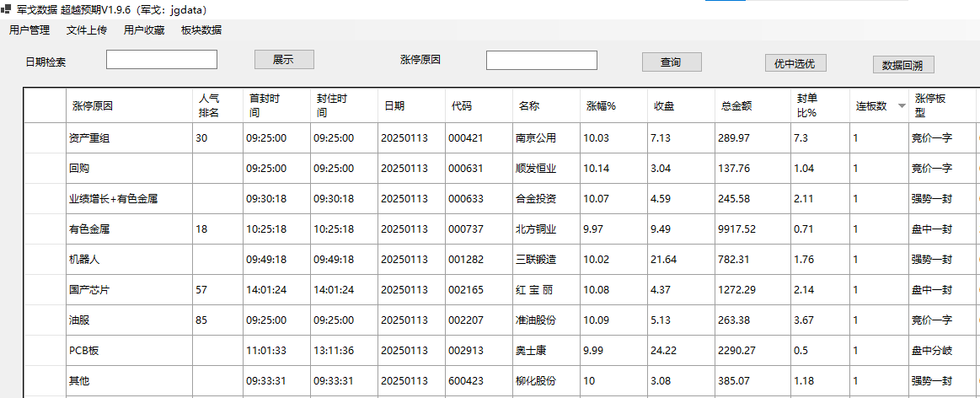Open the 板块数据 menu
980x398 pixels.
click(x=201, y=30)
